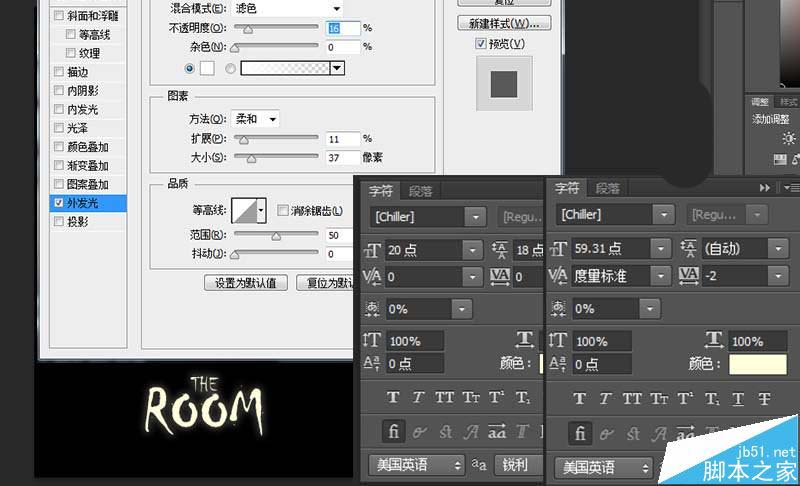The width and height of the screenshot is (800, 486).
Task: Toggle swash A in the 20 点 Character panel
Action: (x=471, y=432)
